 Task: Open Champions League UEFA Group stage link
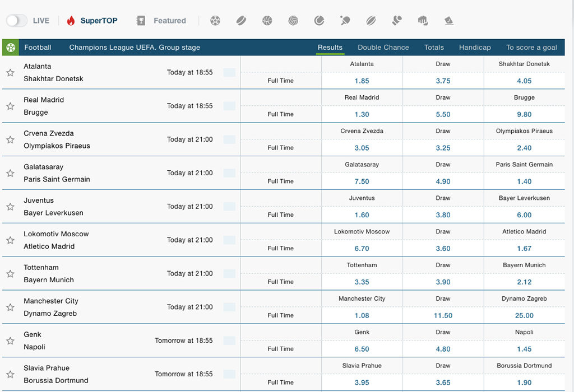(x=135, y=47)
